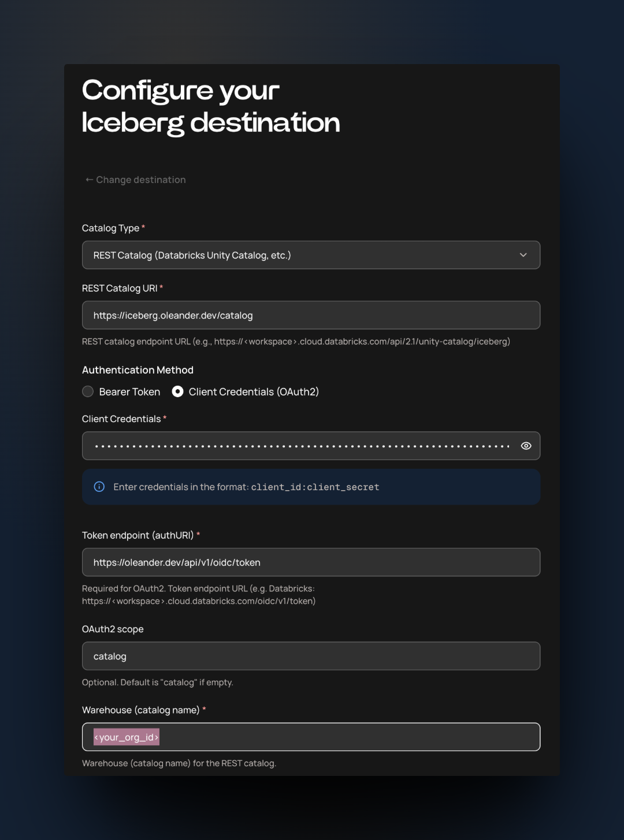
Task: Focus the Token endpoint (authURI) field
Action: pyautogui.click(x=311, y=562)
